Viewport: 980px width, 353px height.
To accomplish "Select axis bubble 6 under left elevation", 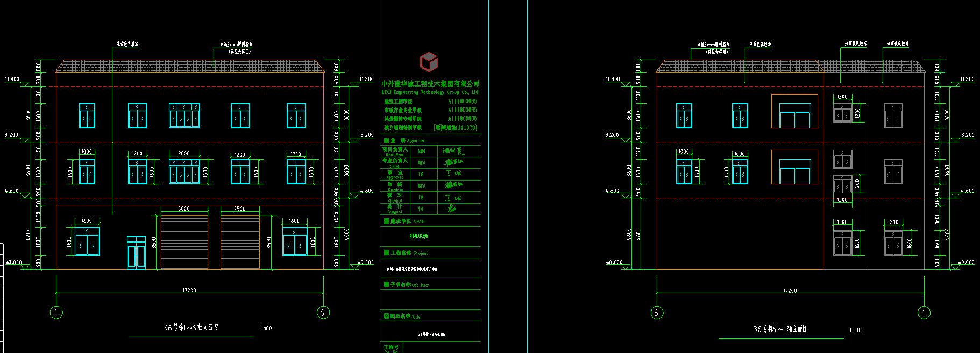I will pyautogui.click(x=323, y=313).
